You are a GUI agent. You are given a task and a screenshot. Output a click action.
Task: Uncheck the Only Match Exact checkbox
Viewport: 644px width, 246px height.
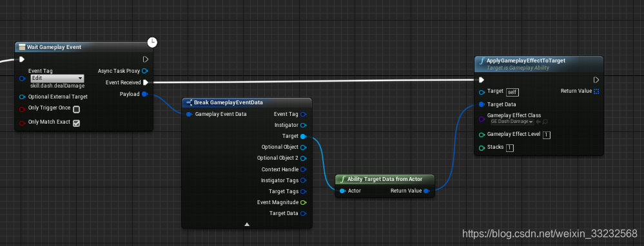coord(77,123)
